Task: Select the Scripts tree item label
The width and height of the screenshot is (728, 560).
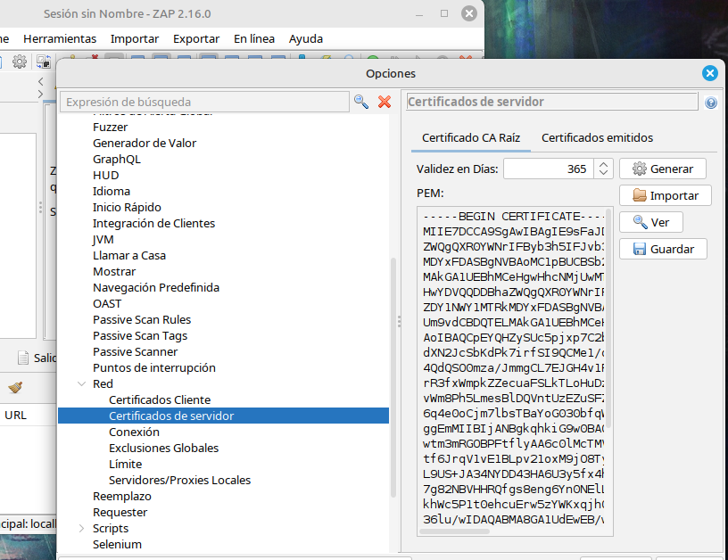Action: point(111,529)
